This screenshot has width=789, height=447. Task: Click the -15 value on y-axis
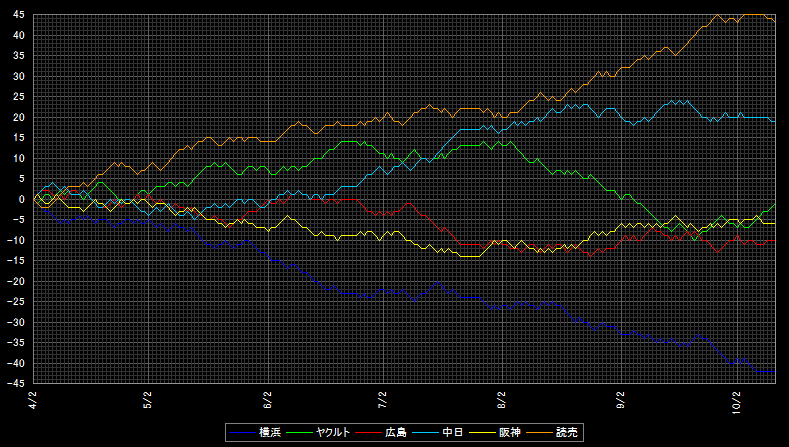point(16,261)
